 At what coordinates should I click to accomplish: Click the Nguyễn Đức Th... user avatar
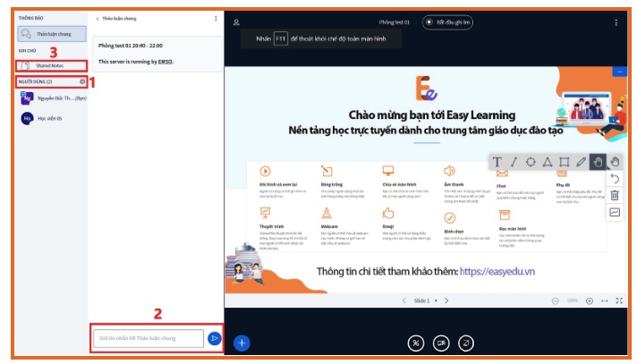coord(27,98)
